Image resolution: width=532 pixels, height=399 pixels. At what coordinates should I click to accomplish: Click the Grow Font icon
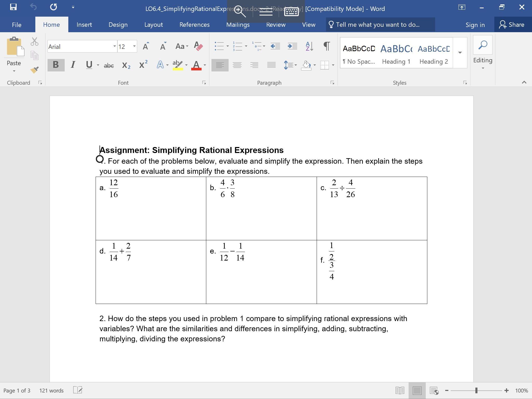[146, 46]
